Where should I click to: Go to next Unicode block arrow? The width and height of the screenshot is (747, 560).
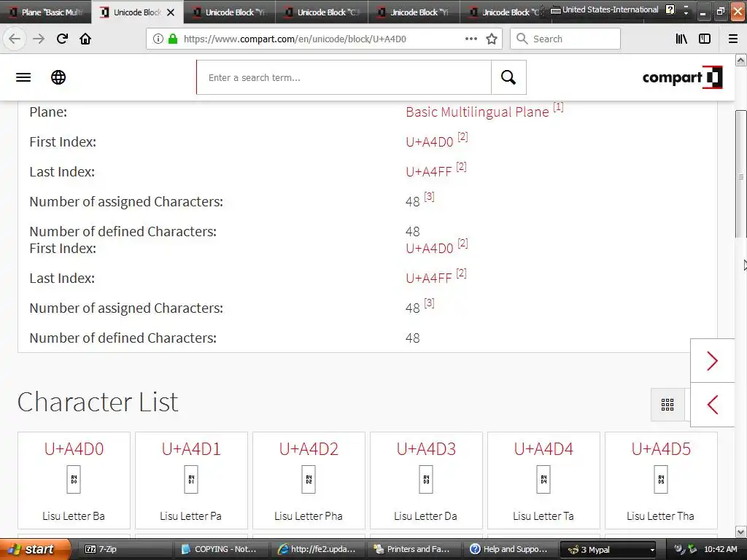[712, 360]
